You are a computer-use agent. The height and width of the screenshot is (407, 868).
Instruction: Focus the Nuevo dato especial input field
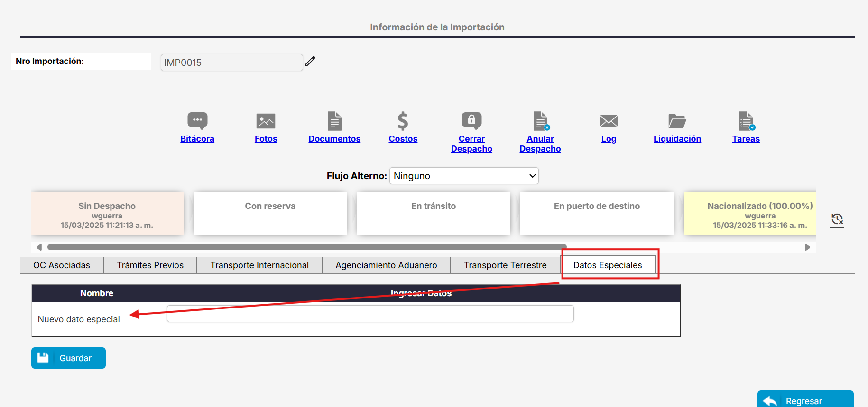coord(370,314)
